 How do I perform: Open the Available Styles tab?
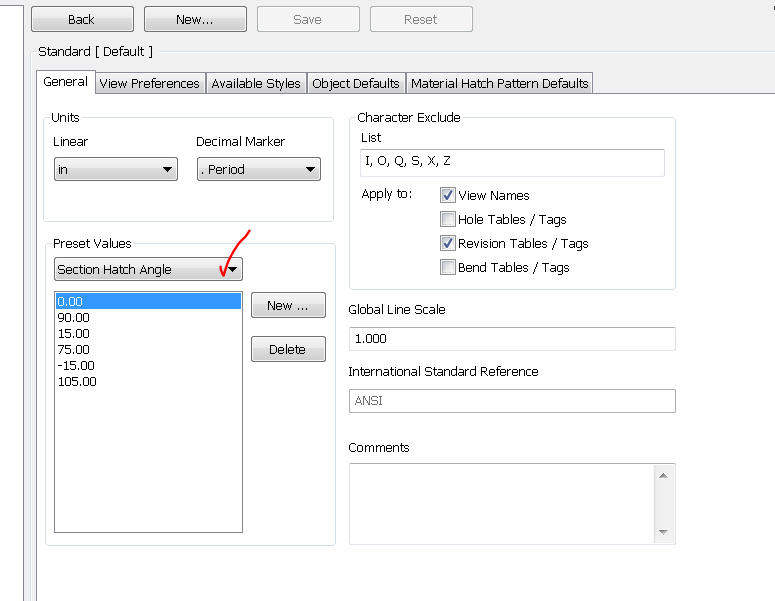(256, 84)
